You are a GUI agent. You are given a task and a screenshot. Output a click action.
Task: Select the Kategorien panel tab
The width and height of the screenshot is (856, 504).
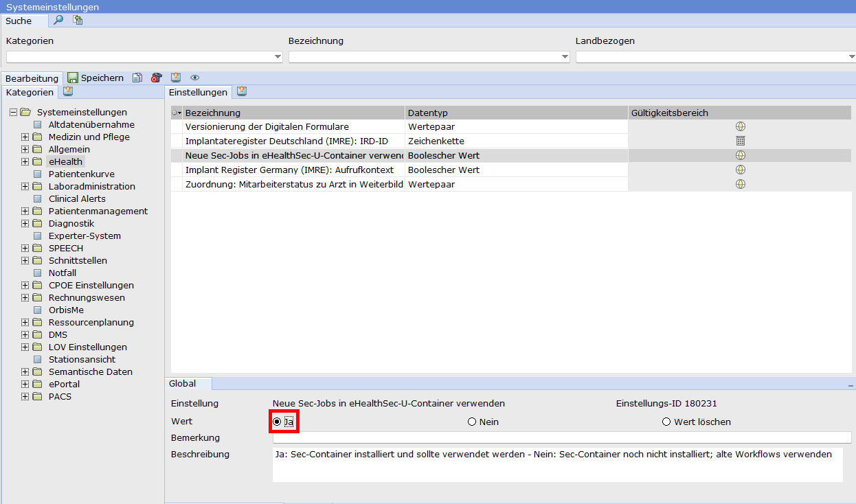tap(30, 92)
